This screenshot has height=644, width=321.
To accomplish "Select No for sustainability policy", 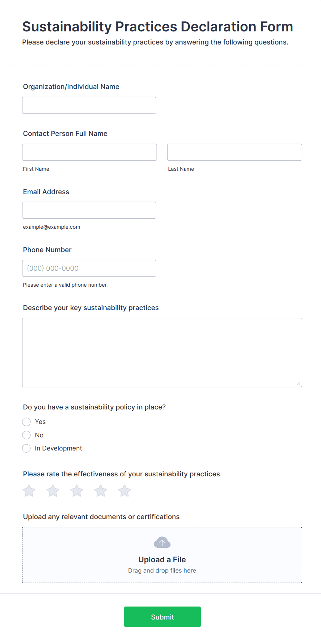I will [x=27, y=435].
